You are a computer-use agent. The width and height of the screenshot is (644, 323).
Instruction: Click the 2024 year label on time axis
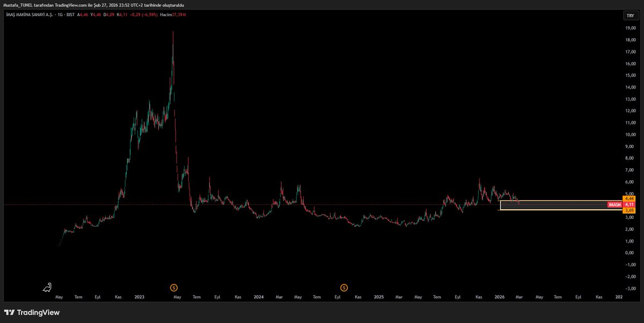[x=259, y=297]
